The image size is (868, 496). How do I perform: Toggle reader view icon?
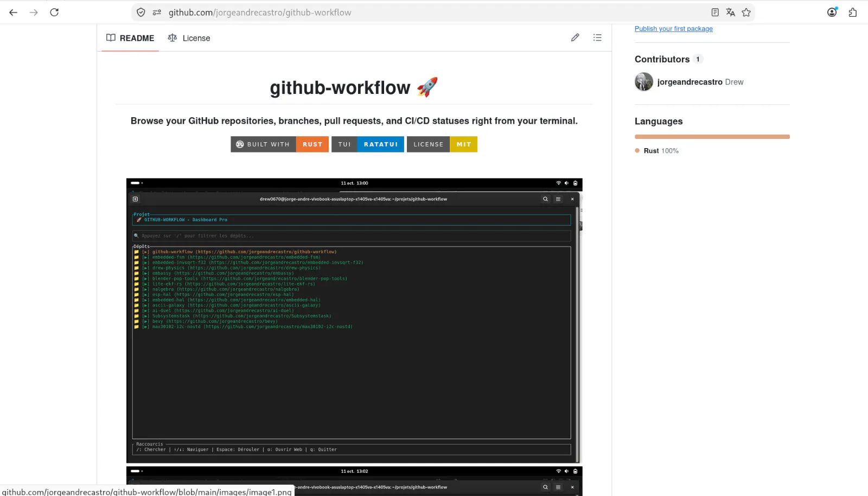tap(715, 12)
